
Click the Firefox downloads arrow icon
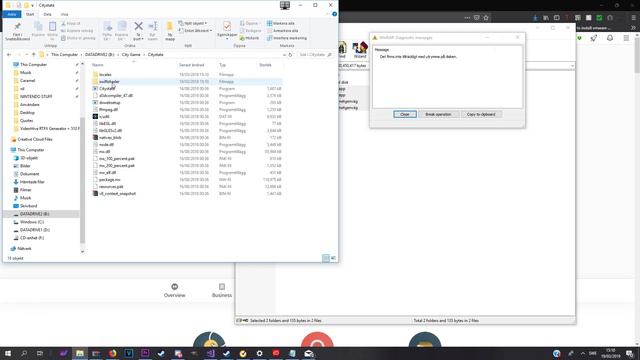pyautogui.click(x=535, y=18)
